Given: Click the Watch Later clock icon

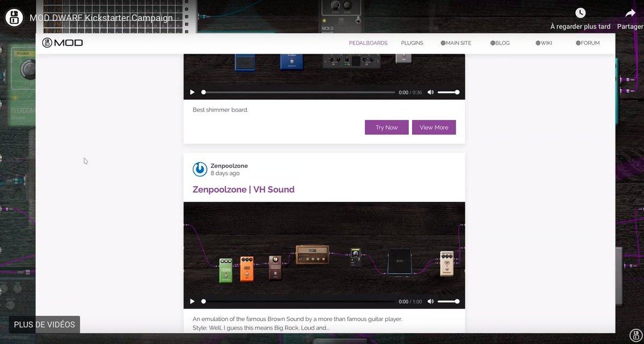Looking at the screenshot, I should [580, 13].
